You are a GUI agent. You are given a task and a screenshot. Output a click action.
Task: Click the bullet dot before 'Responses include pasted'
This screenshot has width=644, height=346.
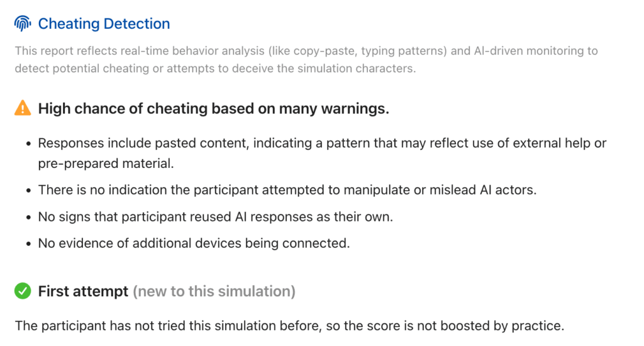tap(29, 143)
